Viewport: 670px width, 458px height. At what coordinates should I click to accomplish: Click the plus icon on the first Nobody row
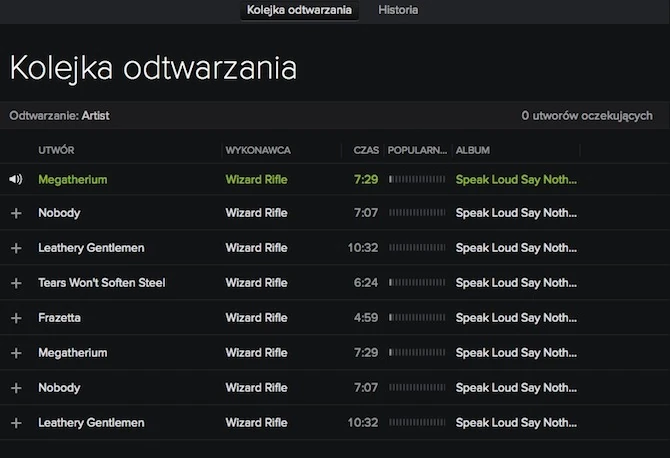click(15, 213)
